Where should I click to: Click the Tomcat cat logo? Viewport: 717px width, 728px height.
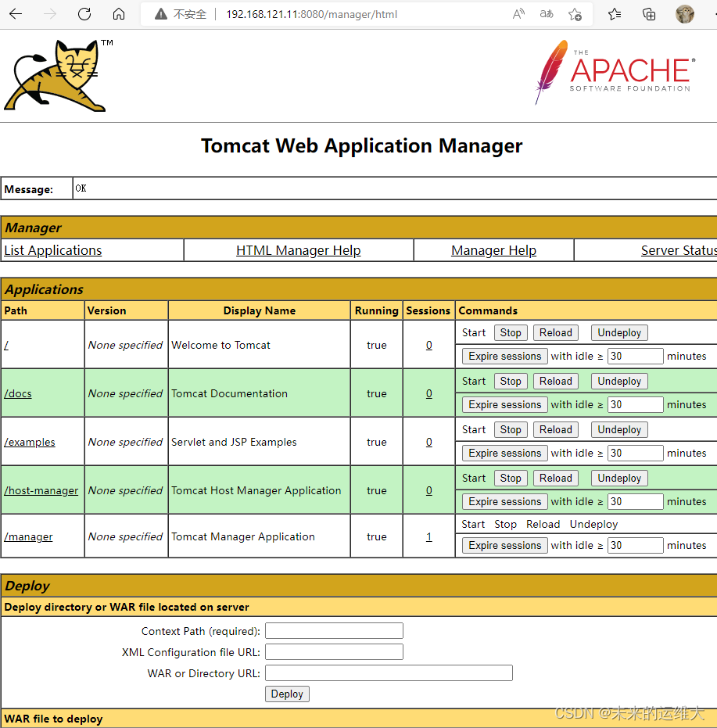[58, 76]
